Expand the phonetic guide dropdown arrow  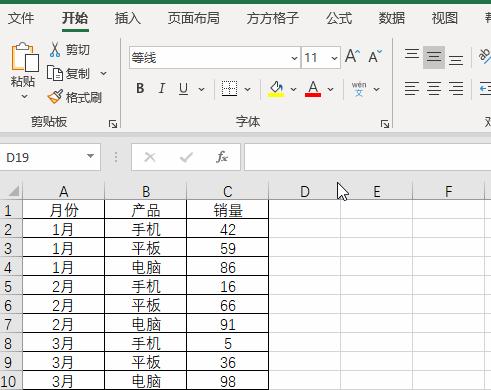point(376,89)
